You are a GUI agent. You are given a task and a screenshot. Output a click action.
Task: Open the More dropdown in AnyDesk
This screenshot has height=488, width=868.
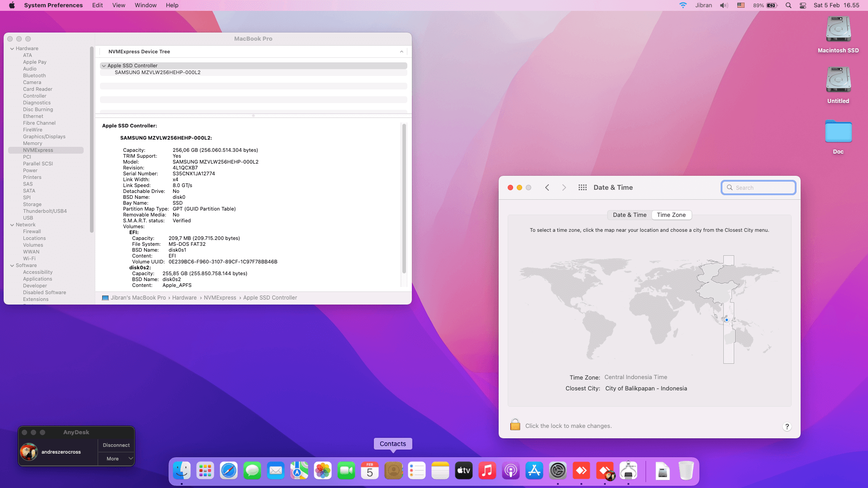coord(116,459)
